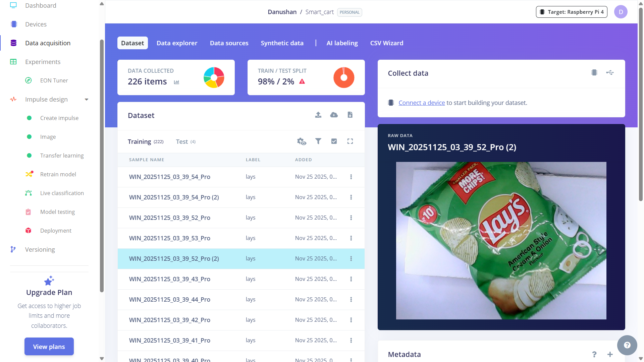Click the Connect a device link
Viewport: 644px width, 362px height.
(x=422, y=103)
